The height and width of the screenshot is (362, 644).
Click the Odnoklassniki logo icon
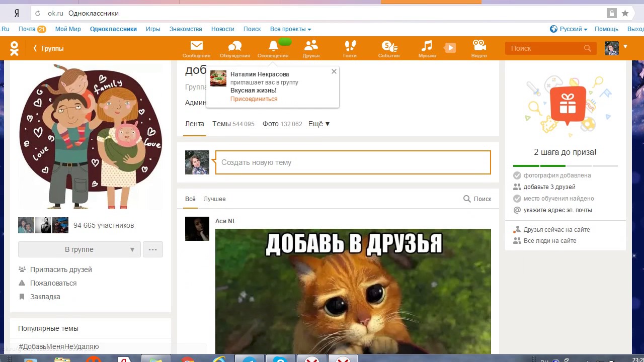pyautogui.click(x=14, y=48)
